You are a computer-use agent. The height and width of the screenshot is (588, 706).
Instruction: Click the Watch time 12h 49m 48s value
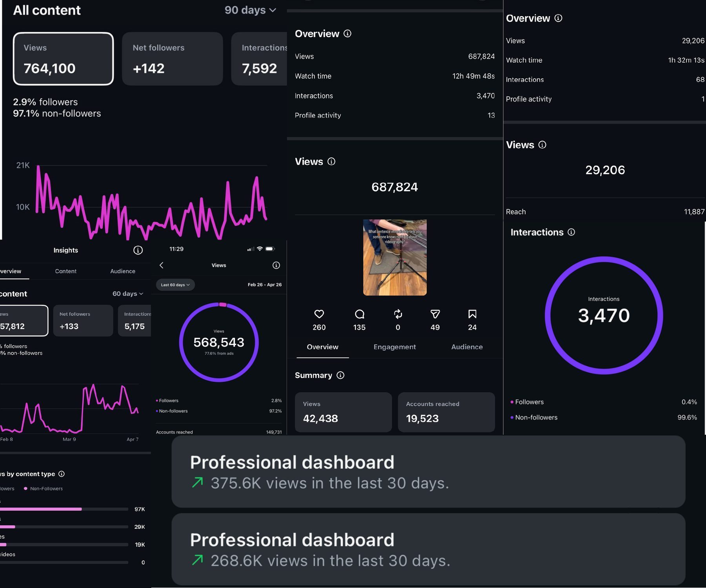[x=473, y=76]
